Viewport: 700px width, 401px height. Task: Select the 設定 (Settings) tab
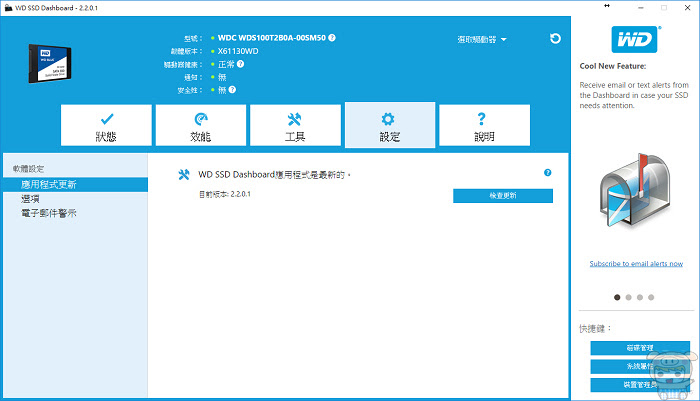click(390, 125)
